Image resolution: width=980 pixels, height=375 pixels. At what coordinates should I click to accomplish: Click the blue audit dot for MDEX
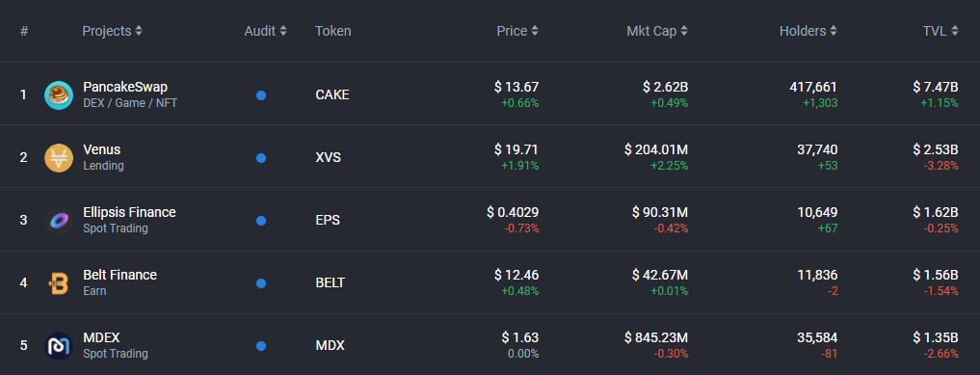[261, 346]
